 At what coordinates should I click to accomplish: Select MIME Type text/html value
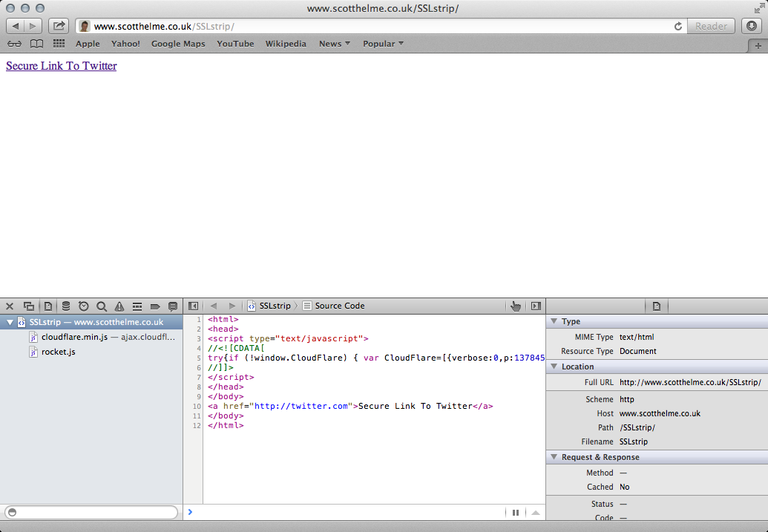point(636,337)
